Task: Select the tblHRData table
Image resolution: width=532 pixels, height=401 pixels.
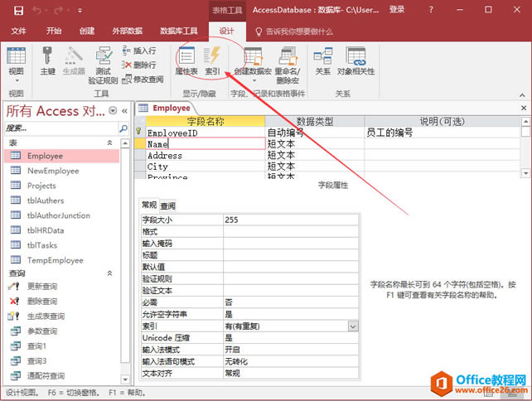Action: click(x=62, y=230)
